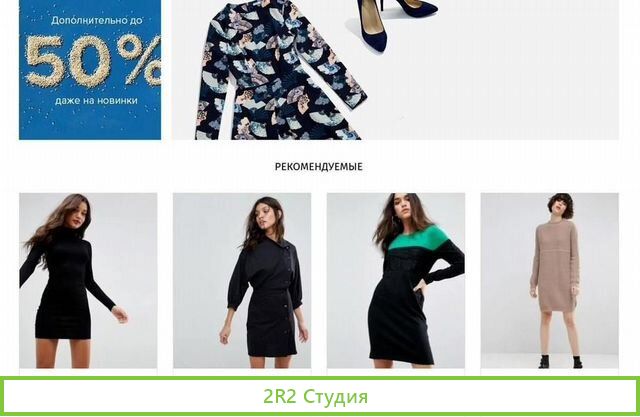Click the percent sign in the promo banner
The height and width of the screenshot is (417, 640).
pyautogui.click(x=140, y=59)
